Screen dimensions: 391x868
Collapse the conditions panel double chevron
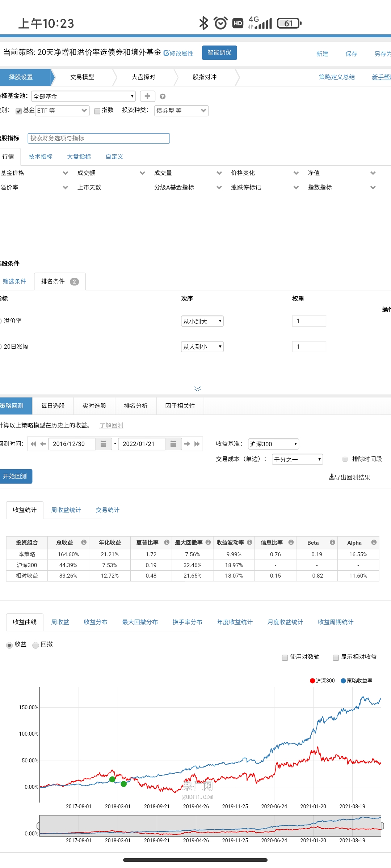coord(198,389)
